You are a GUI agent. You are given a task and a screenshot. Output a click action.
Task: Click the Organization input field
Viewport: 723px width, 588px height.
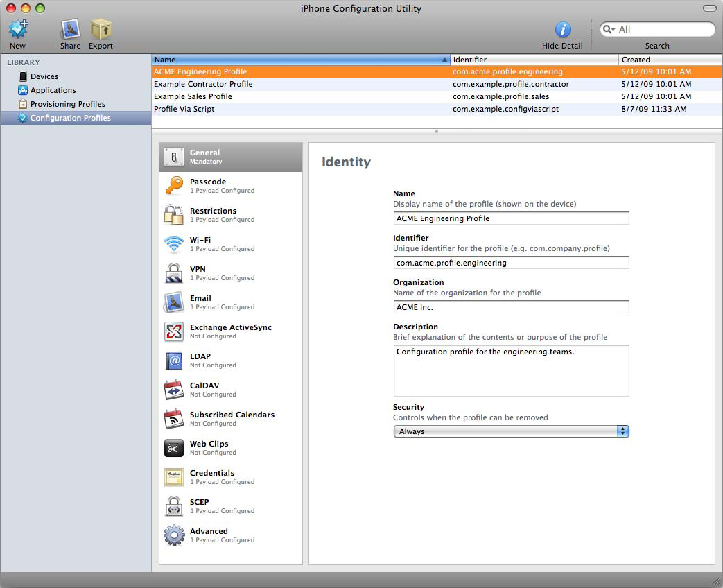(511, 307)
